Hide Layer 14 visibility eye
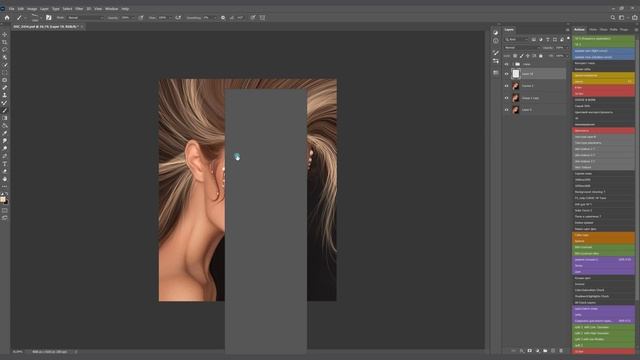Screen dimensions: 640x360 click(507, 74)
